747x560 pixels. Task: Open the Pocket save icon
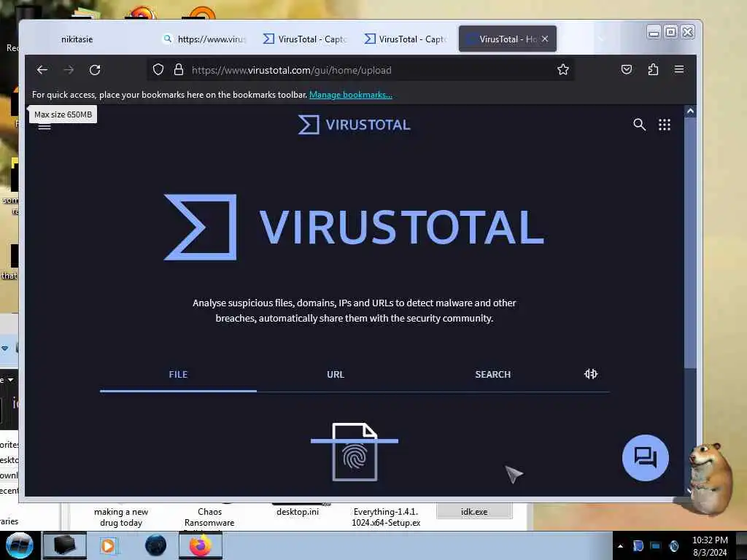pos(627,70)
